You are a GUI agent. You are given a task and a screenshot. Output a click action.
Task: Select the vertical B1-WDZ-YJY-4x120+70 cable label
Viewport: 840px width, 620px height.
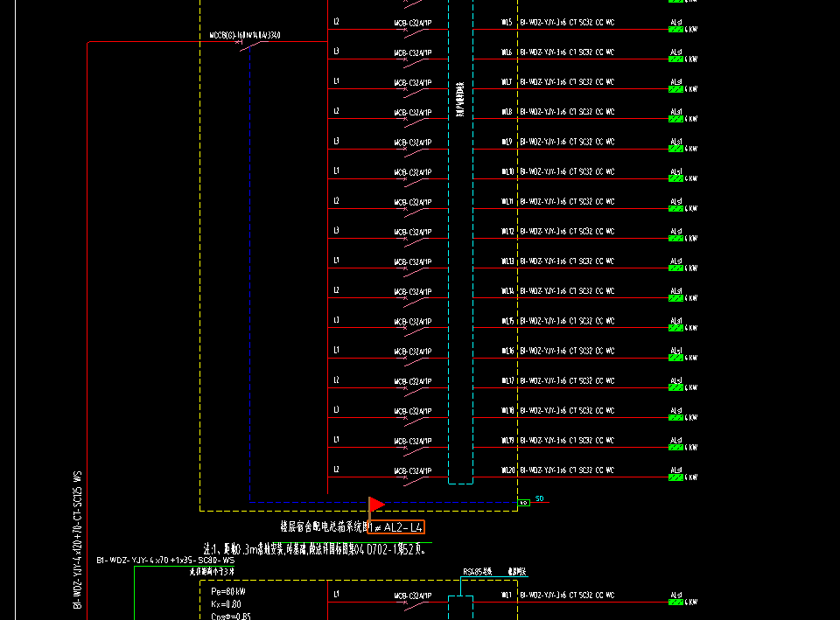(78, 540)
